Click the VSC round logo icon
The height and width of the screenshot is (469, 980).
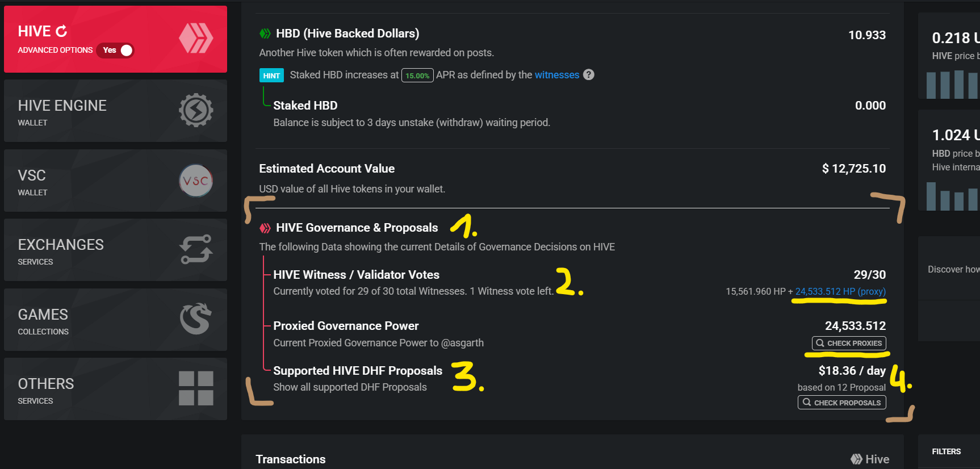(x=196, y=181)
